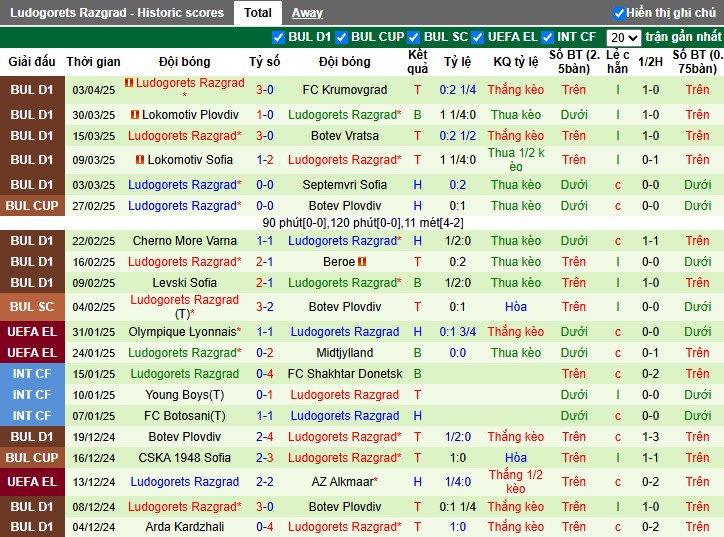Click Thắng 1/2 kèo result cell
The width and height of the screenshot is (724, 537).
[x=516, y=482]
